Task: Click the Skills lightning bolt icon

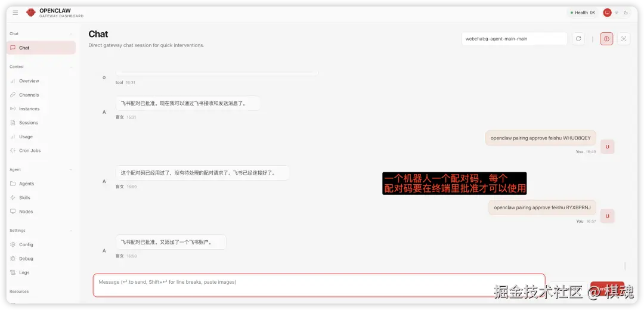Action: click(13, 197)
